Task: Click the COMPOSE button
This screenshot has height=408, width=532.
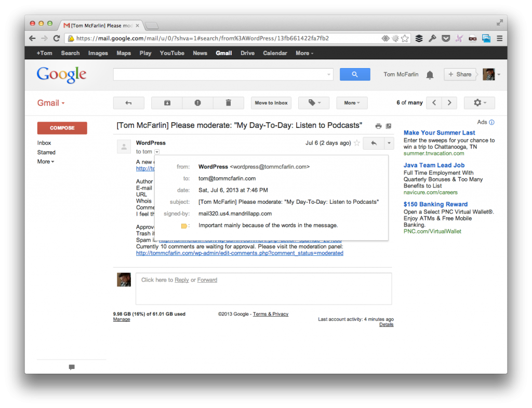Action: [x=62, y=128]
